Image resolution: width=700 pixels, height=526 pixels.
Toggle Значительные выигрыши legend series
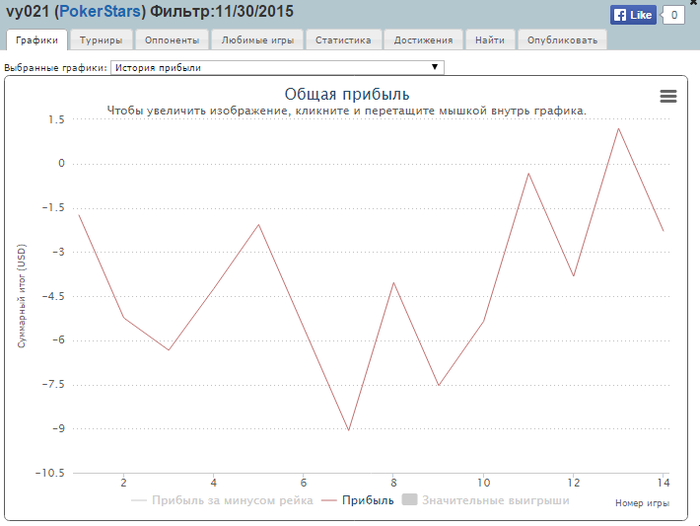point(486,500)
